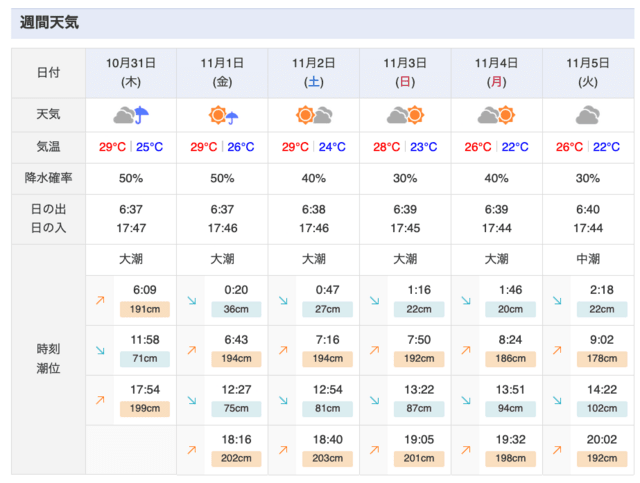The width and height of the screenshot is (640, 483).
Task: Click the 50% precipitation value for 11月1日
Action: [222, 178]
